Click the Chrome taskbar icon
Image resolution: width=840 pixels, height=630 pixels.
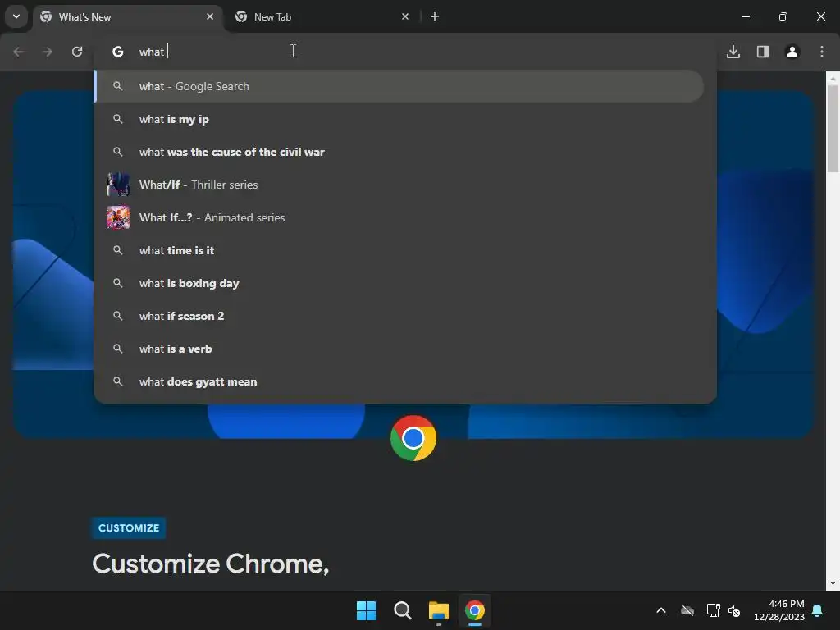coord(475,610)
